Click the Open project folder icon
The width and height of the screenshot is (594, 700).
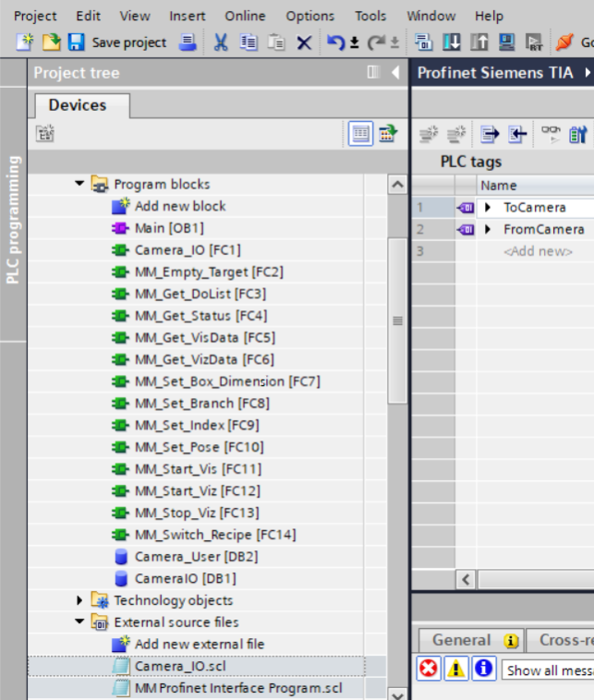[51, 42]
